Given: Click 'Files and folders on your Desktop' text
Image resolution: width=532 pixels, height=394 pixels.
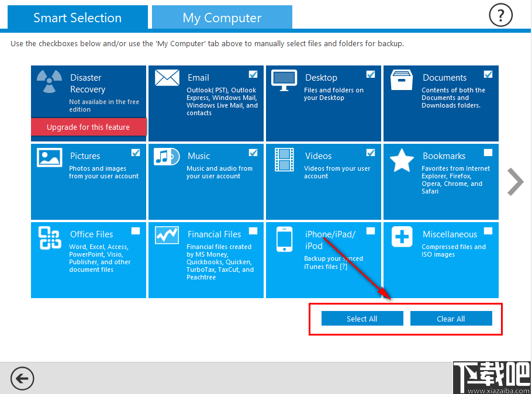Looking at the screenshot, I should [333, 94].
